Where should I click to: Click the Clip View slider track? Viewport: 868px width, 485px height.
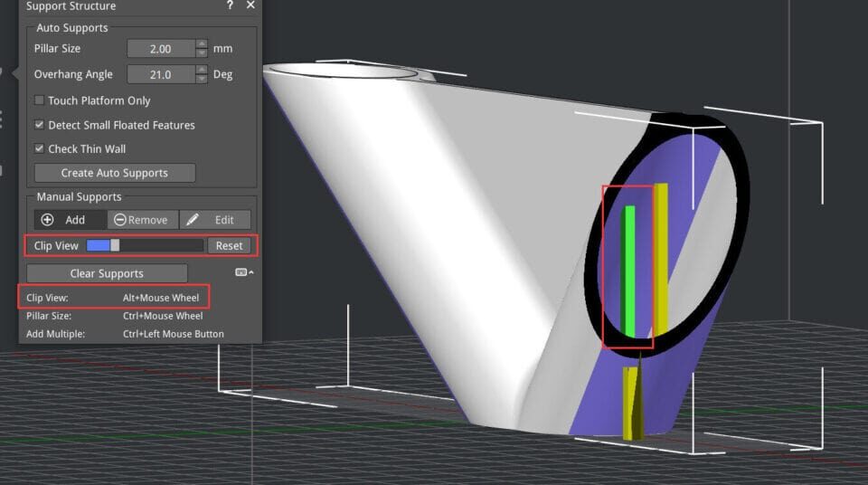click(158, 245)
